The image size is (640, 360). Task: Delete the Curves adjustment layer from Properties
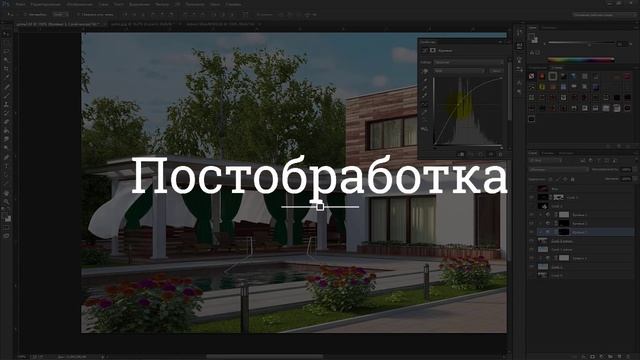[x=500, y=154]
